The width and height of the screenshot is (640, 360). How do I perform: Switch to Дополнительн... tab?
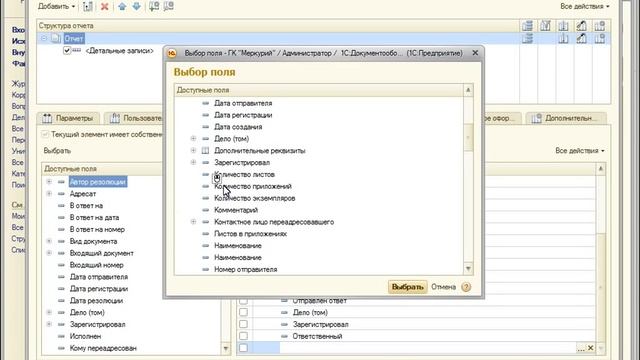coord(566,118)
